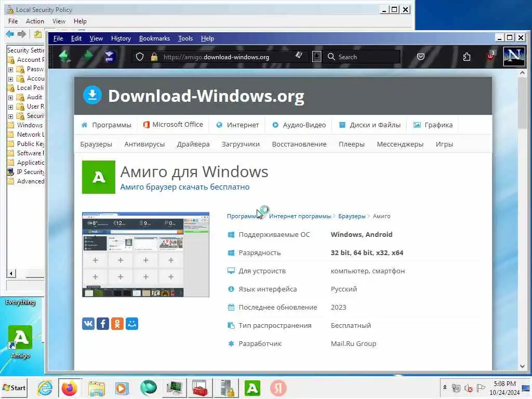Image resolution: width=532 pixels, height=399 pixels.
Task: Expand the Security Options tree node
Action: [10, 116]
